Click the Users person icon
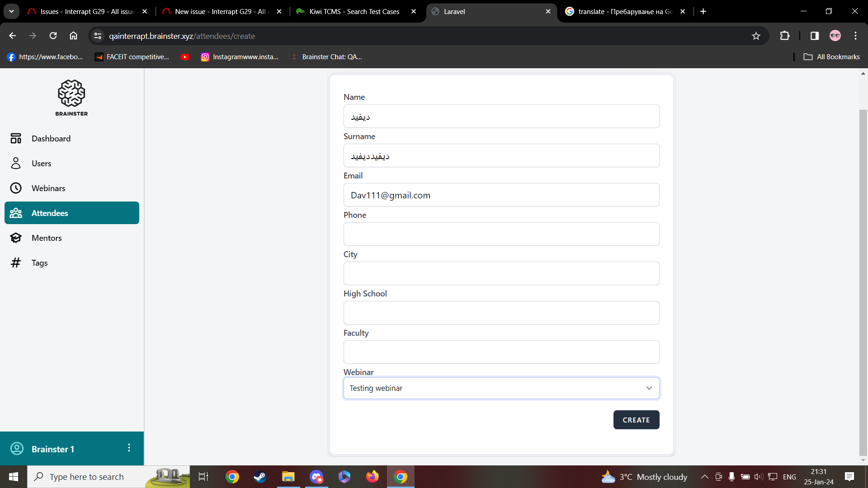Image resolution: width=868 pixels, height=488 pixels. (16, 164)
